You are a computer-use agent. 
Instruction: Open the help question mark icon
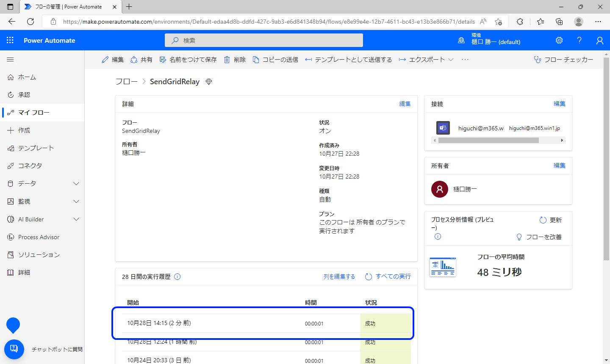point(579,40)
